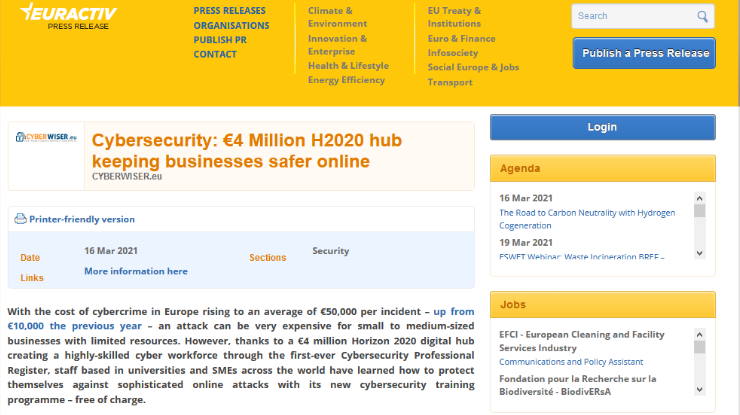Open the Communications and Policy Assistant job link

[571, 362]
